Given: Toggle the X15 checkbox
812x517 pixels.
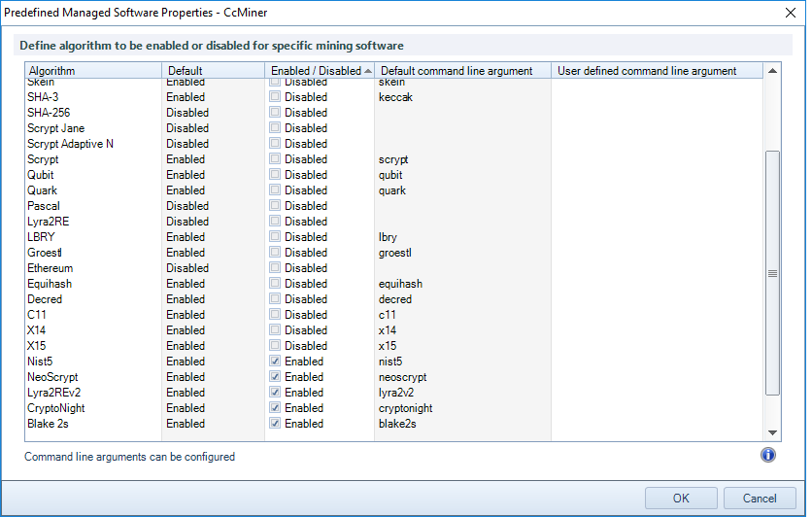Looking at the screenshot, I should point(275,345).
